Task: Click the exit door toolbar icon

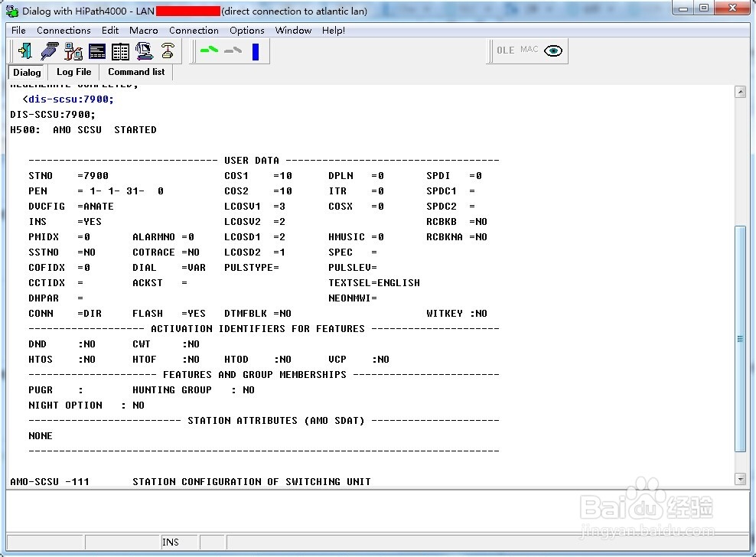Action: (24, 51)
